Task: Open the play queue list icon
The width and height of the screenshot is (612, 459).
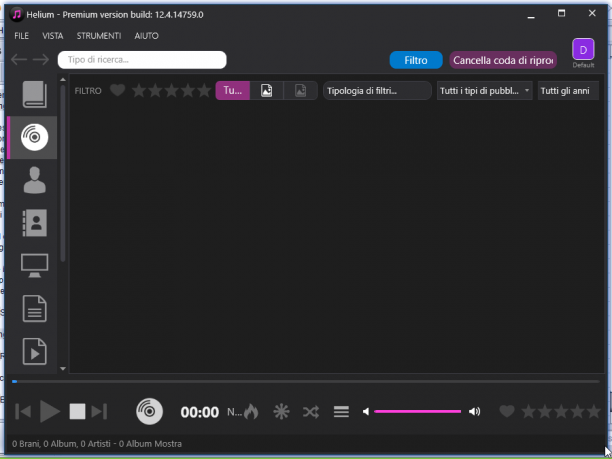Action: pos(341,412)
